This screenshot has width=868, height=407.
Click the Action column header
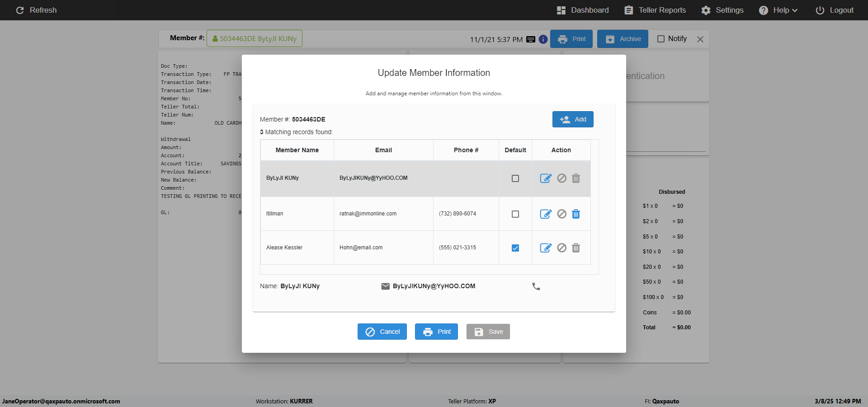[x=561, y=150]
